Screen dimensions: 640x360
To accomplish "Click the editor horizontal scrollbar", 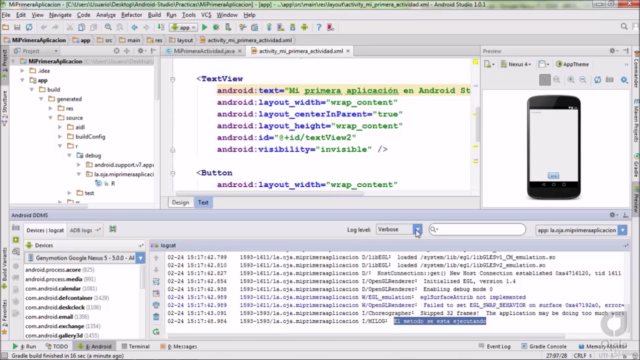I will coord(269,194).
